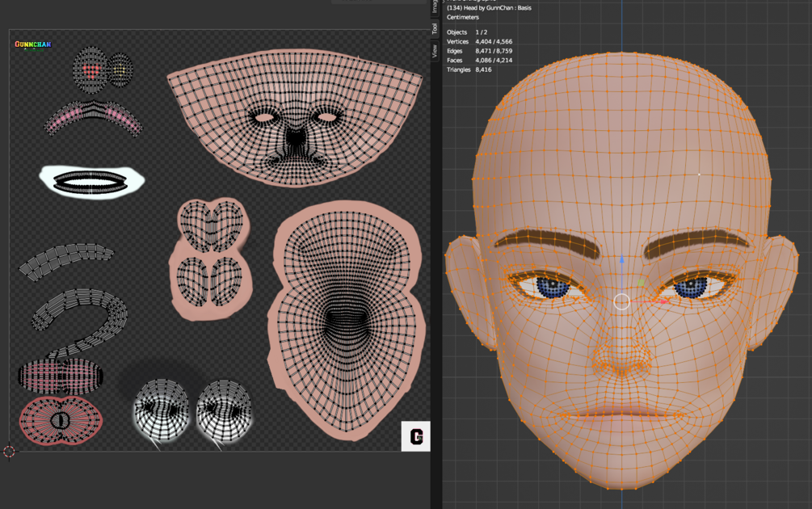Screen dimensions: 812x509
Task: Click the white circle gizmo at the nose bridge
Action: [622, 301]
